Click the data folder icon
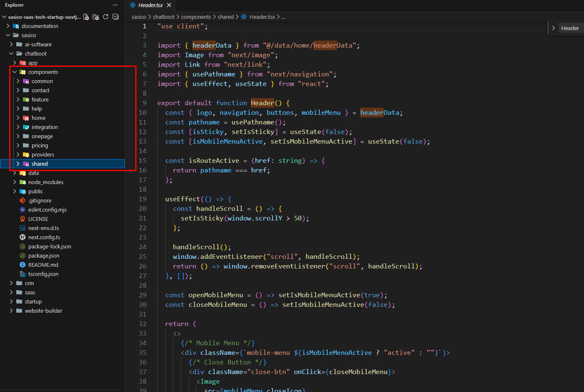Screen dimensions: 584x392 tap(23, 173)
